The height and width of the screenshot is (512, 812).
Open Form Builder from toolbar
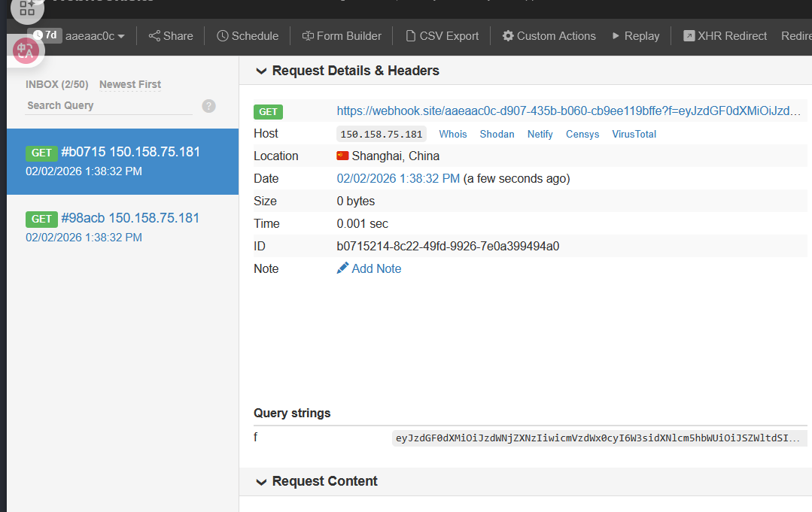coord(342,36)
